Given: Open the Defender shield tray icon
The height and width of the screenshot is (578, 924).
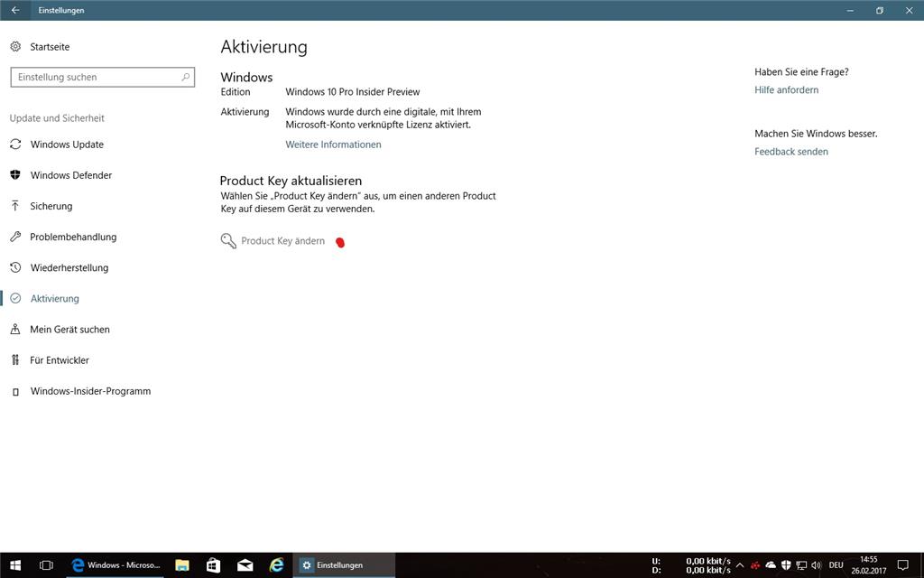Looking at the screenshot, I should click(786, 565).
